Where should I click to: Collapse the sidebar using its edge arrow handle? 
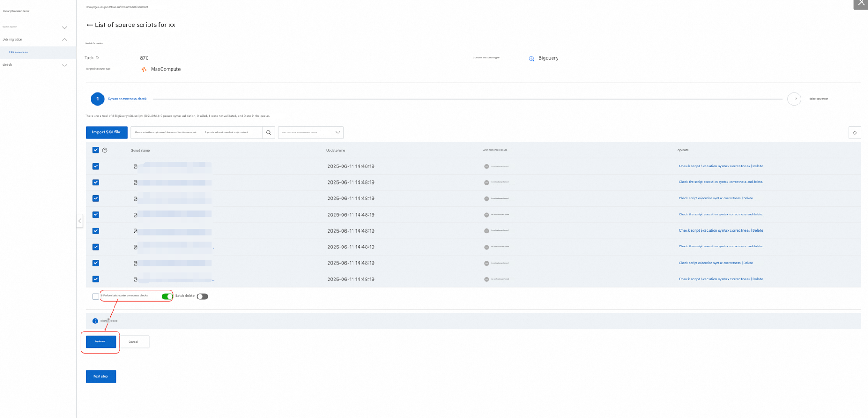point(80,221)
